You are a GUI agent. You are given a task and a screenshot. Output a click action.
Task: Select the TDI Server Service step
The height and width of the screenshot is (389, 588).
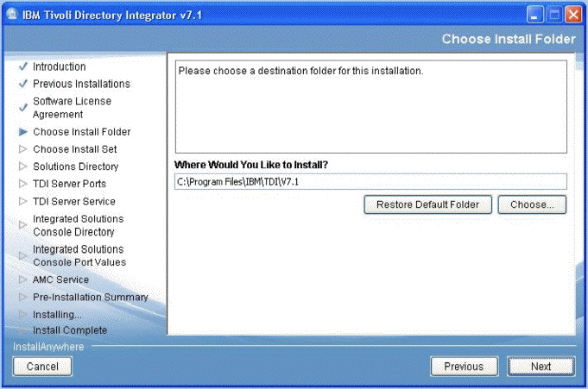click(74, 201)
